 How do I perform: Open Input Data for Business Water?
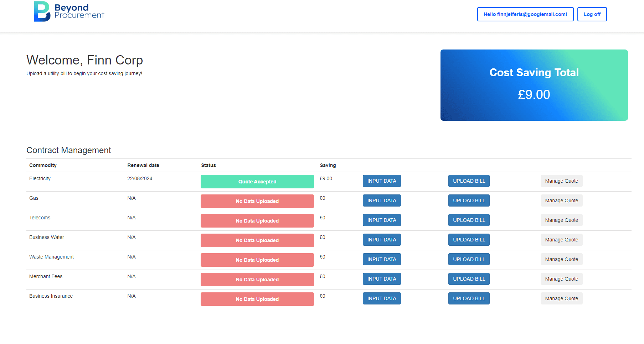pos(381,240)
